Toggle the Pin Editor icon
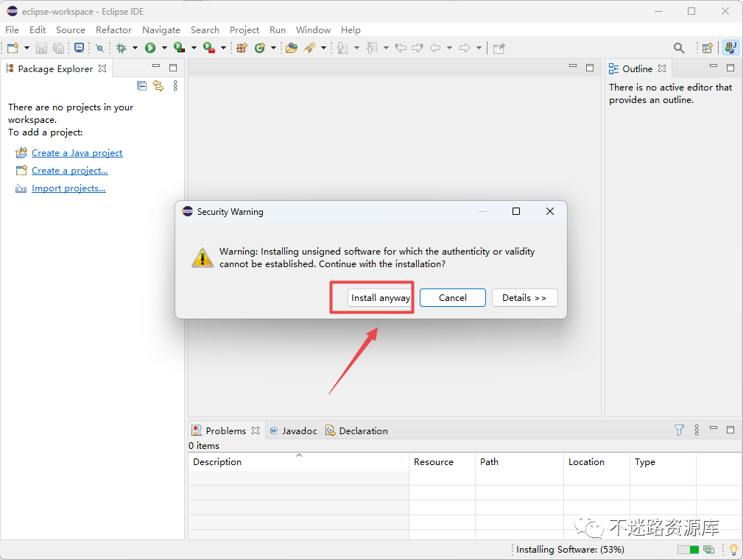The height and width of the screenshot is (560, 743). tap(499, 49)
